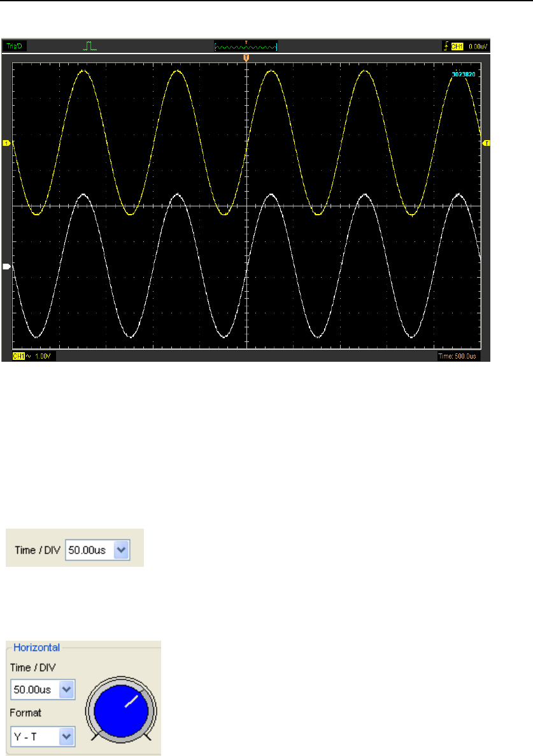The width and height of the screenshot is (533, 756).
Task: Select the white reference waveform marker
Action: [x=7, y=266]
